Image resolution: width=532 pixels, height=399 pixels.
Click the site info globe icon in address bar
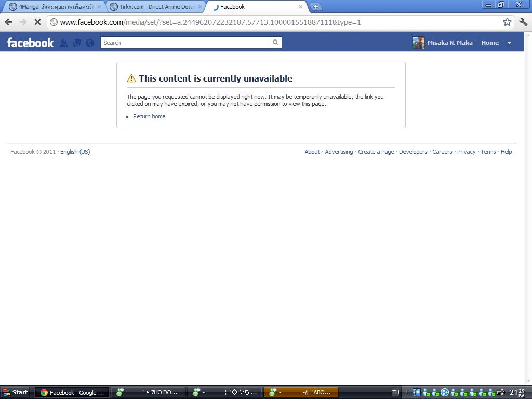54,22
